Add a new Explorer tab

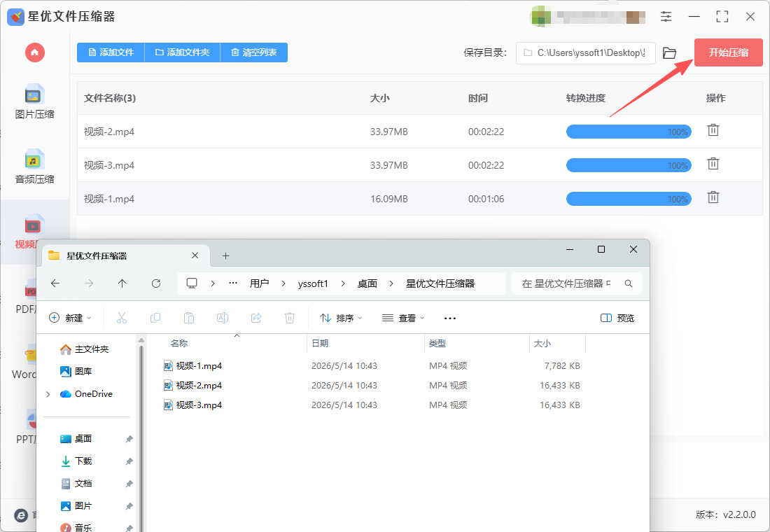tap(225, 255)
